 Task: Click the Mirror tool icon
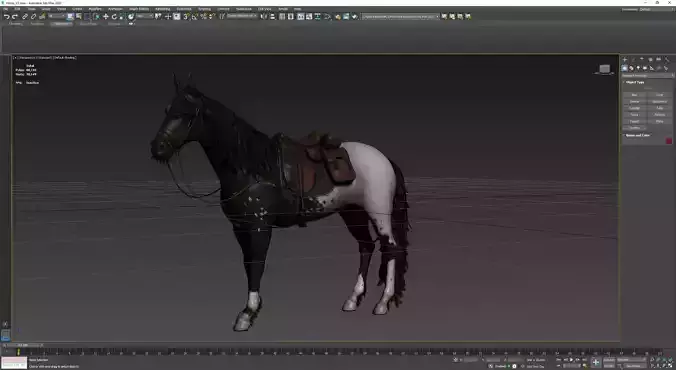pyautogui.click(x=263, y=16)
